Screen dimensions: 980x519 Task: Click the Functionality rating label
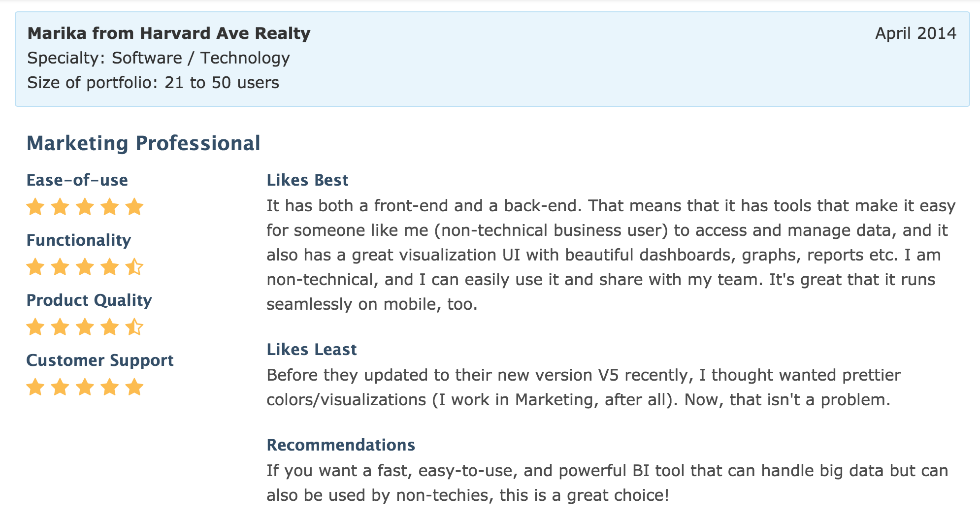(x=79, y=240)
